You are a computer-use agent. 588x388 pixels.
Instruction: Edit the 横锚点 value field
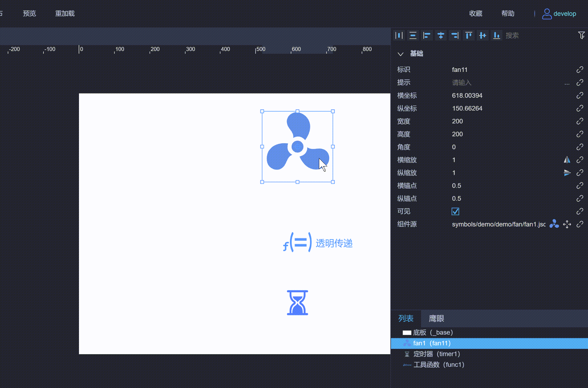coord(511,186)
